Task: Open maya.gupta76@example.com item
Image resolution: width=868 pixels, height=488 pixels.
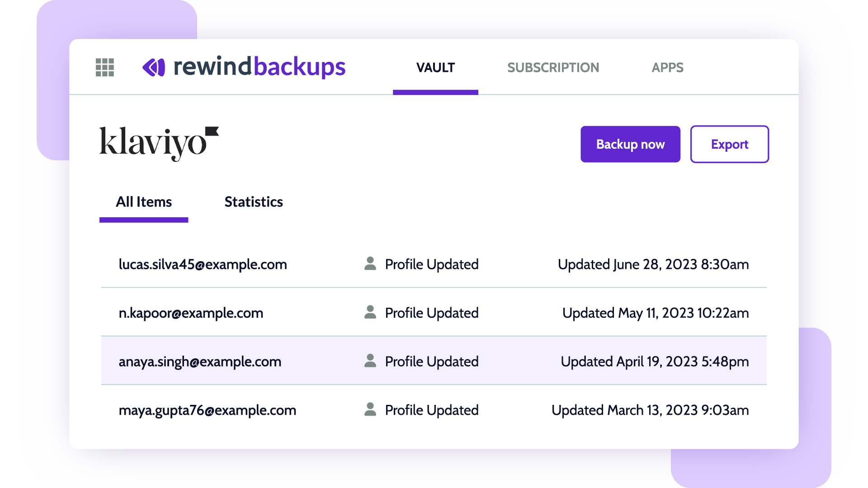Action: point(207,410)
